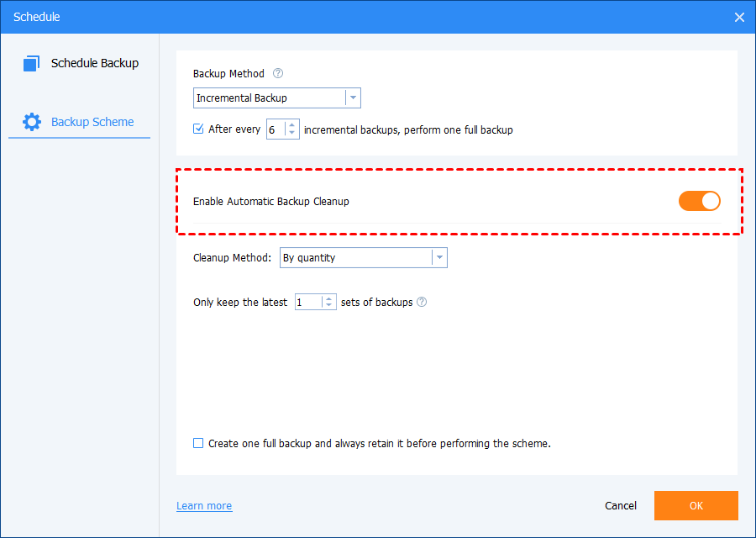The height and width of the screenshot is (538, 756).
Task: Increase the latest sets of backups value
Action: pos(328,298)
